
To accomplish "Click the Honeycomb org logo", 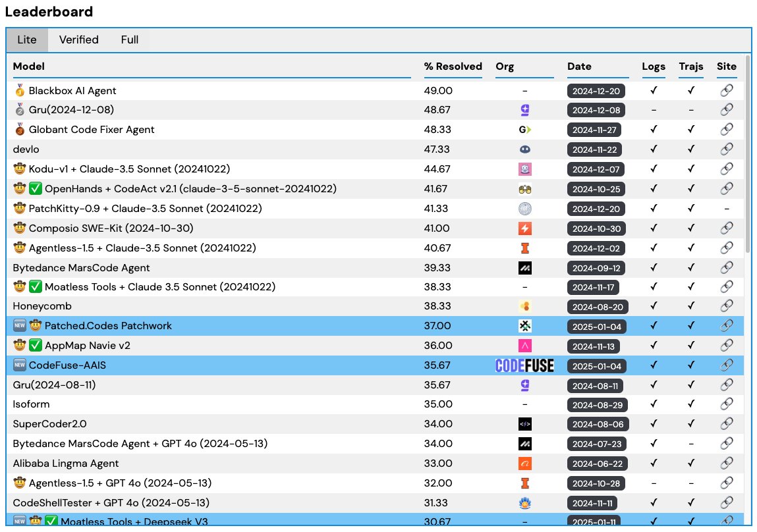I will click(525, 306).
